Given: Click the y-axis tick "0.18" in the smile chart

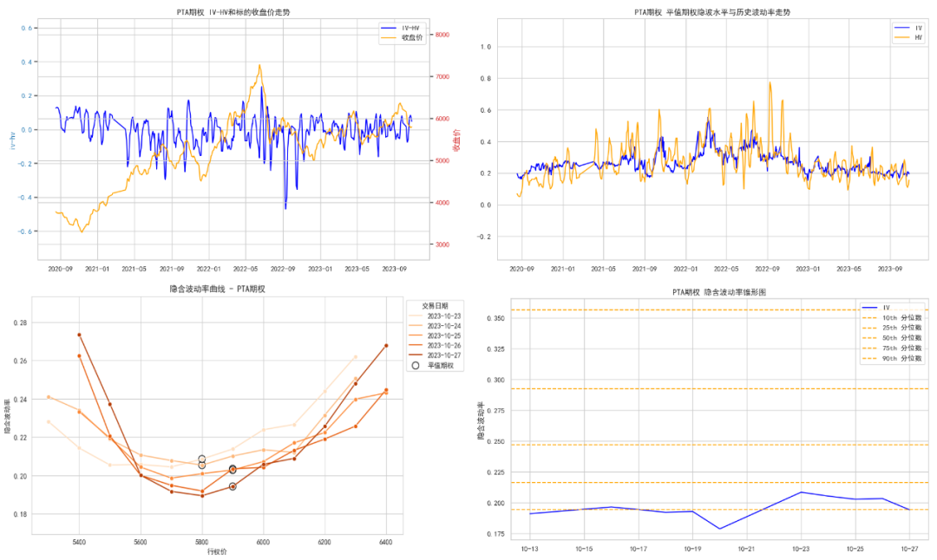Looking at the screenshot, I should pos(20,515).
